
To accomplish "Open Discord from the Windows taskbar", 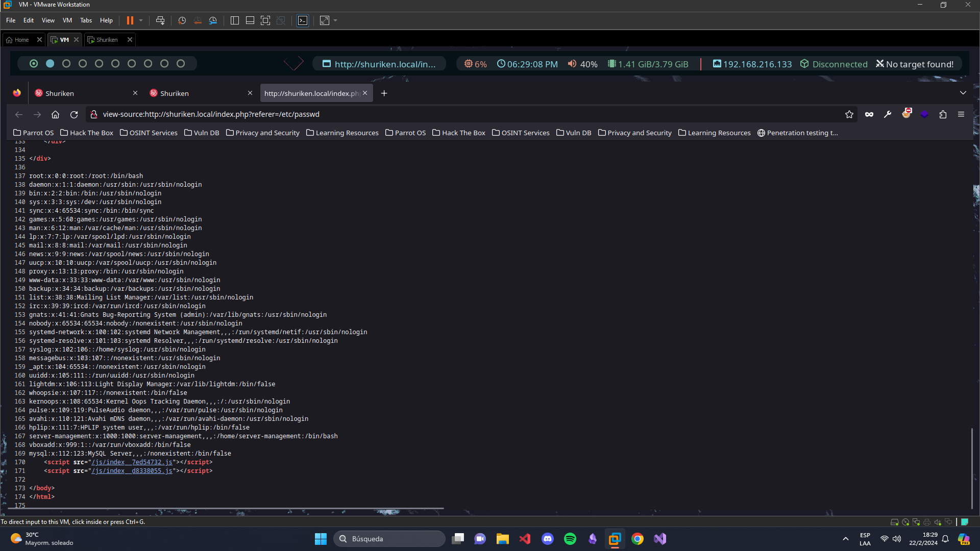I will point(548,539).
